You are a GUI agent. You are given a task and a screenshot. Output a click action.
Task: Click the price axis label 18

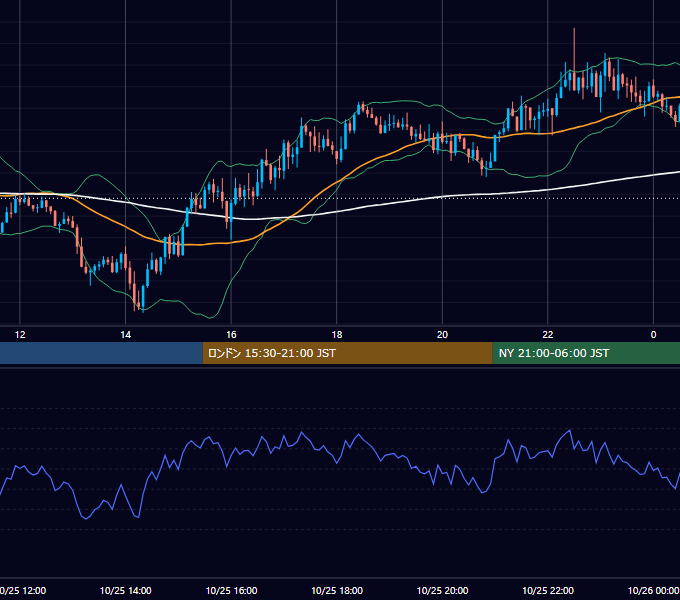click(337, 335)
